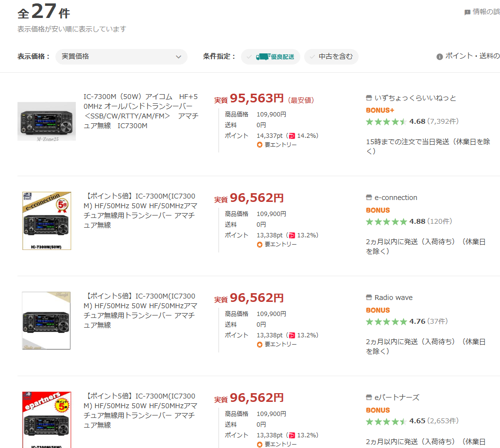Image resolution: width=500 pixels, height=448 pixels.
Task: Open the Radio wave IC-7300M product thumbnail
Action: [x=46, y=320]
